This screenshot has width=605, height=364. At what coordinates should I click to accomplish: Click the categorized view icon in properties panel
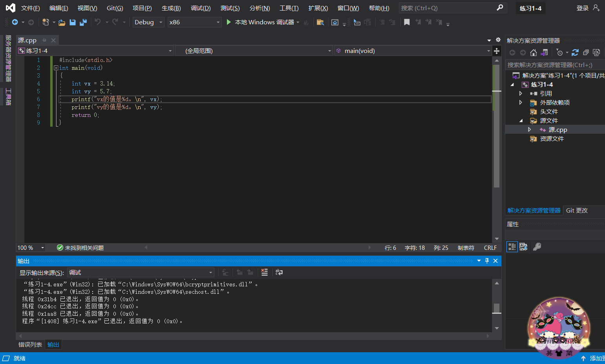(512, 247)
